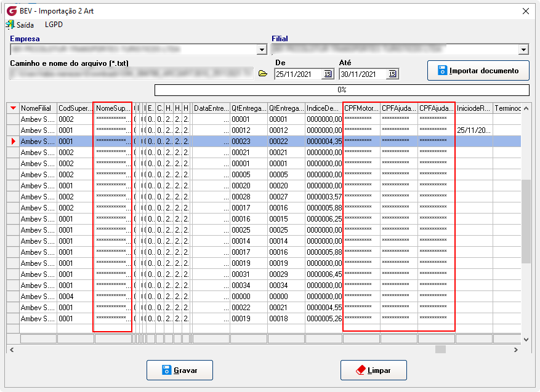
Task: Click the QtEntrega cell 00034 in first quantity column
Action: (x=249, y=286)
